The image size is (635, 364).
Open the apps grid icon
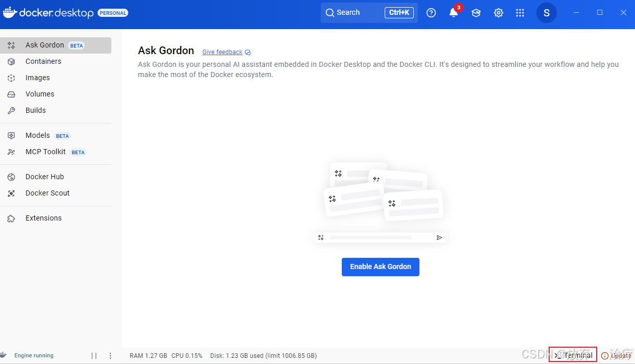click(520, 13)
